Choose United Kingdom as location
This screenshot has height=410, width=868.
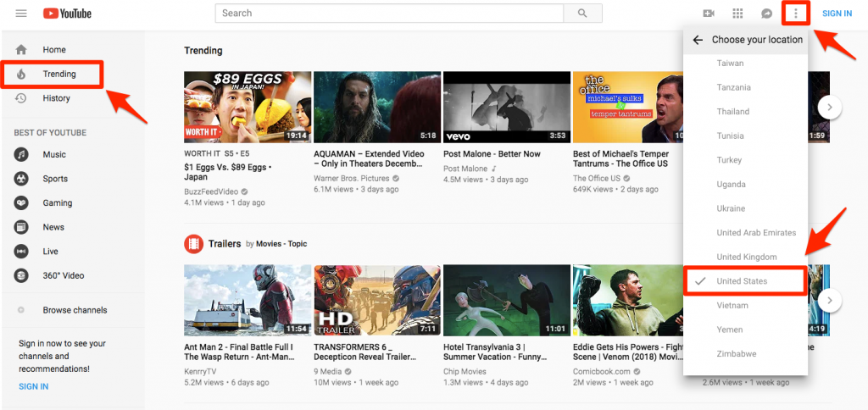746,257
